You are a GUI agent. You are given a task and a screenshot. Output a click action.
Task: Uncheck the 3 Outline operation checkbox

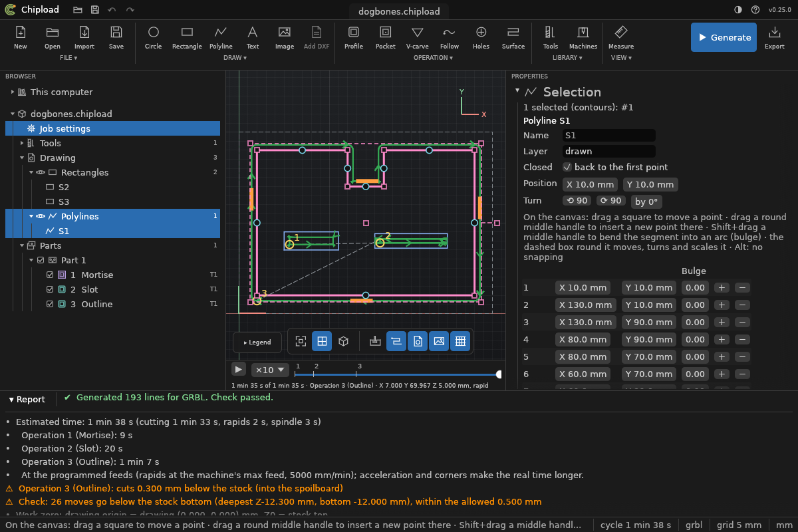pyautogui.click(x=50, y=304)
